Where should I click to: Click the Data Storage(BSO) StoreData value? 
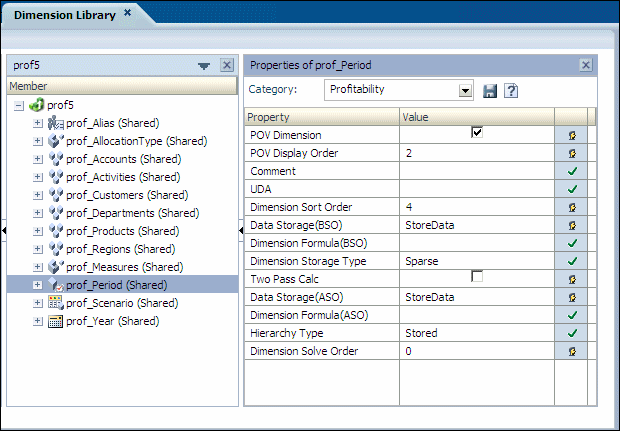coord(430,225)
